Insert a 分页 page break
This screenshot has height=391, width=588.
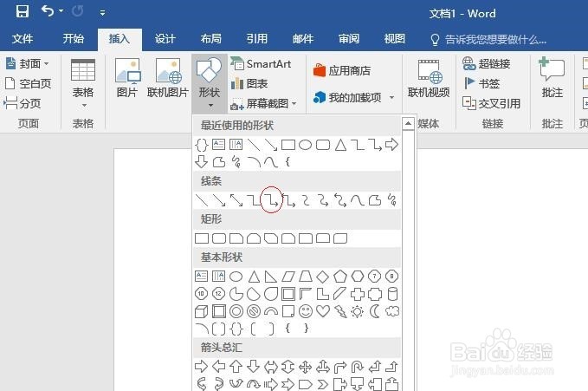[23, 103]
